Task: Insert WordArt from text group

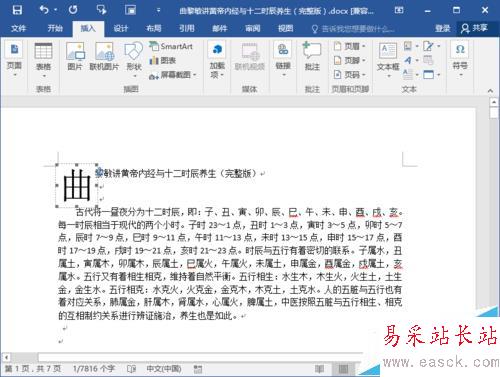Action: pos(410,60)
